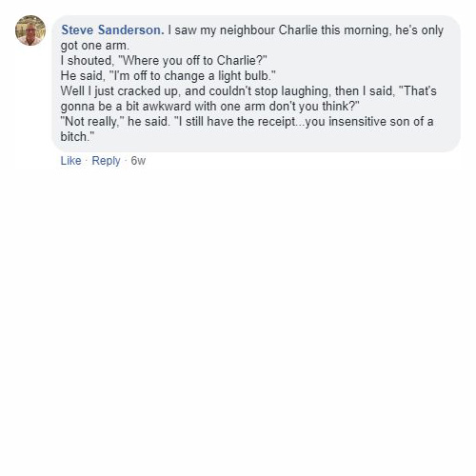Click the word 'awkward' in the comment
476x476 pixels.
point(167,107)
